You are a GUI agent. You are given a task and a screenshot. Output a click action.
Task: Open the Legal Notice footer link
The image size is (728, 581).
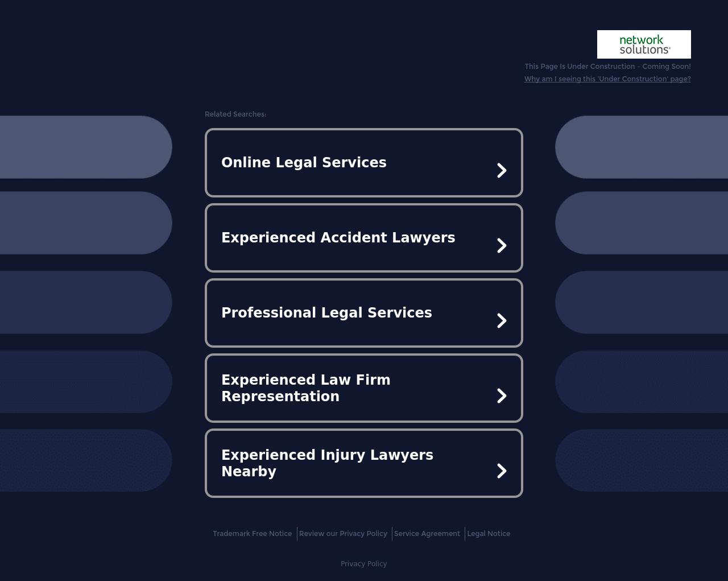click(x=489, y=534)
